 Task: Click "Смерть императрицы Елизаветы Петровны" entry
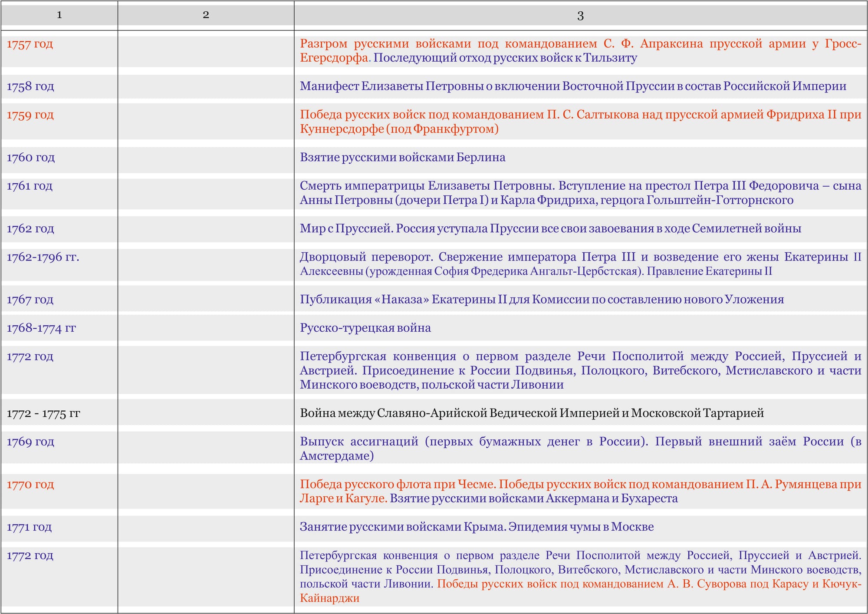tap(581, 193)
